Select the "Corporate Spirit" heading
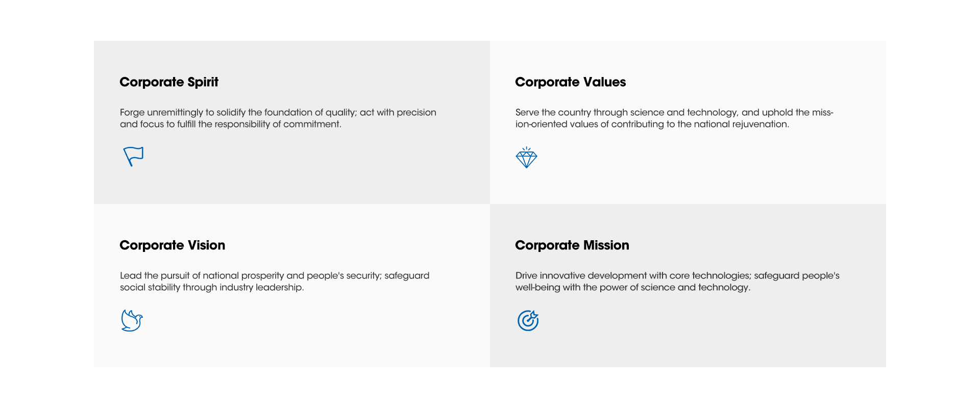Viewport: 980px width, 408px height. pyautogui.click(x=169, y=82)
